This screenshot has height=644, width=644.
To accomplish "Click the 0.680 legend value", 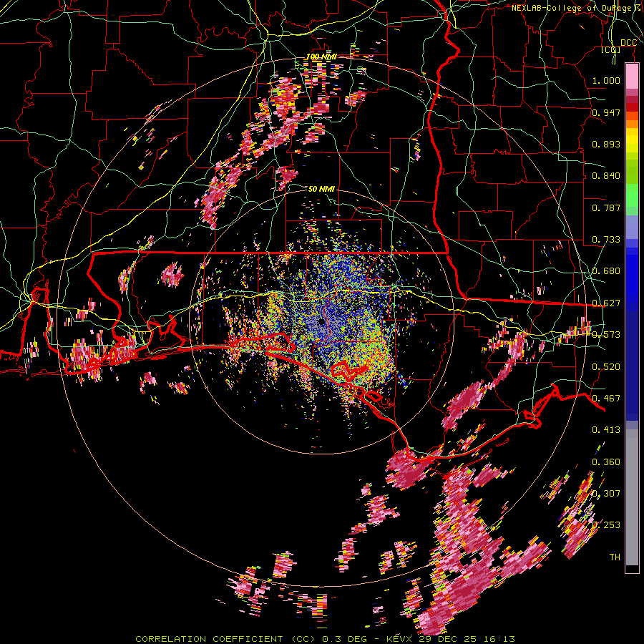I will [606, 271].
